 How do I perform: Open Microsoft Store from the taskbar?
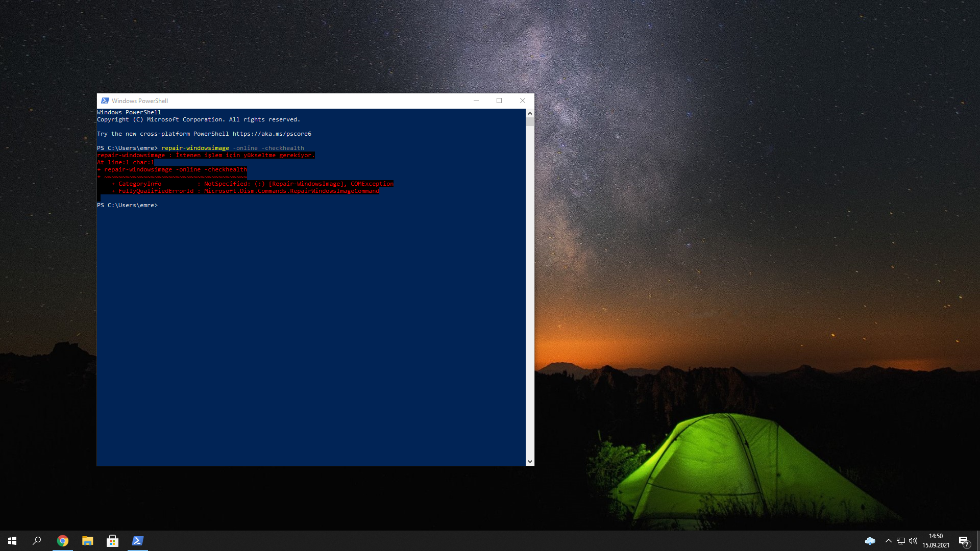click(x=112, y=541)
